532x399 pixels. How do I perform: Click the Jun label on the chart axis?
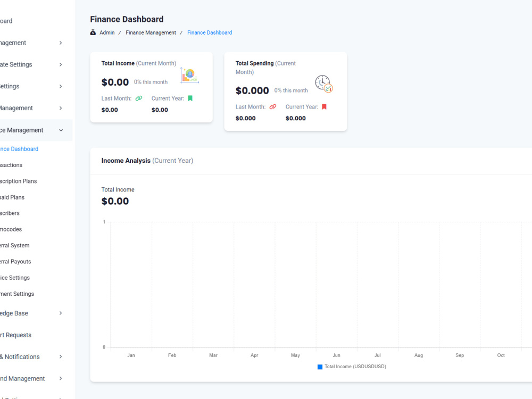coord(336,355)
